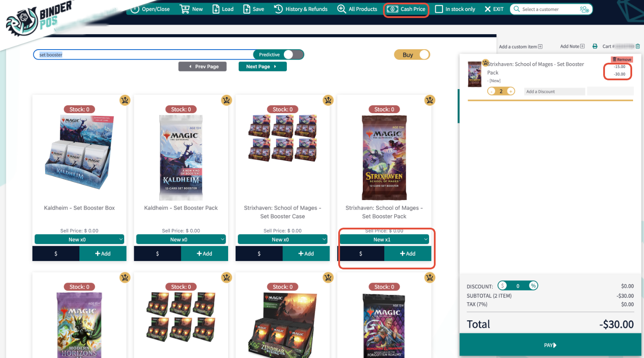The height and width of the screenshot is (358, 644).
Task: Decrease cart item quantity with minus
Action: [x=492, y=91]
